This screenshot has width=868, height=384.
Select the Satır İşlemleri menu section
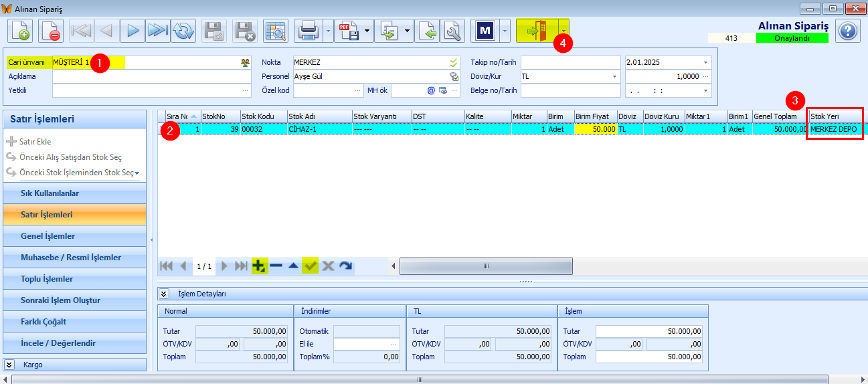point(74,215)
